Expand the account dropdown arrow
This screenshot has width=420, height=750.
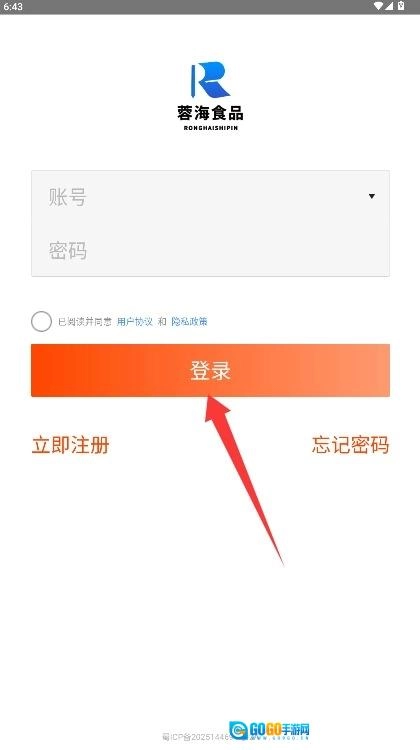click(372, 196)
